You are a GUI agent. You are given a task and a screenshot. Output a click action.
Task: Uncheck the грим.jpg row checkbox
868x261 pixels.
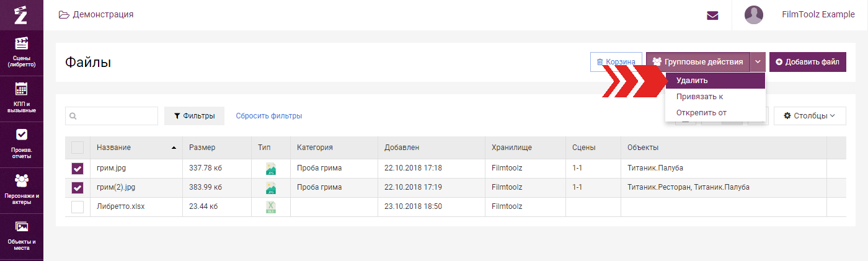(x=77, y=169)
